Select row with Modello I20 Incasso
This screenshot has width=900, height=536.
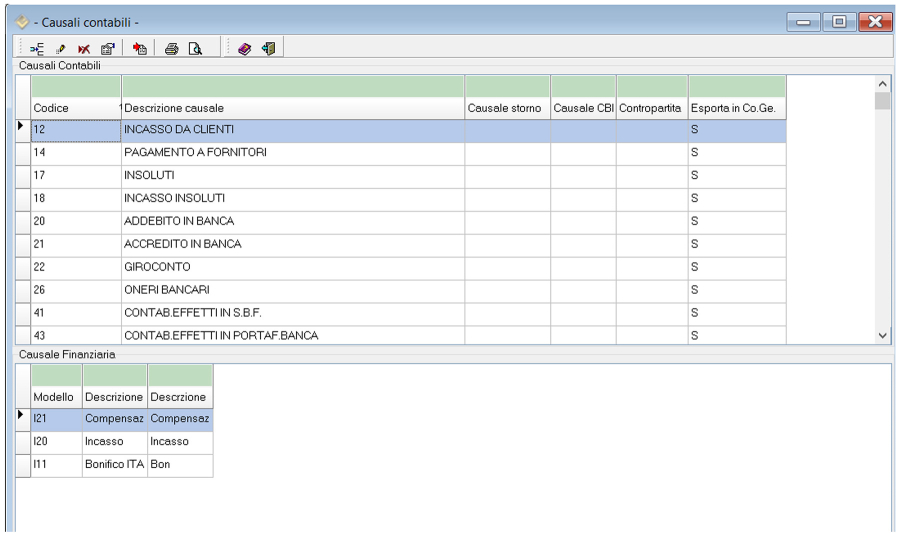[x=104, y=441]
